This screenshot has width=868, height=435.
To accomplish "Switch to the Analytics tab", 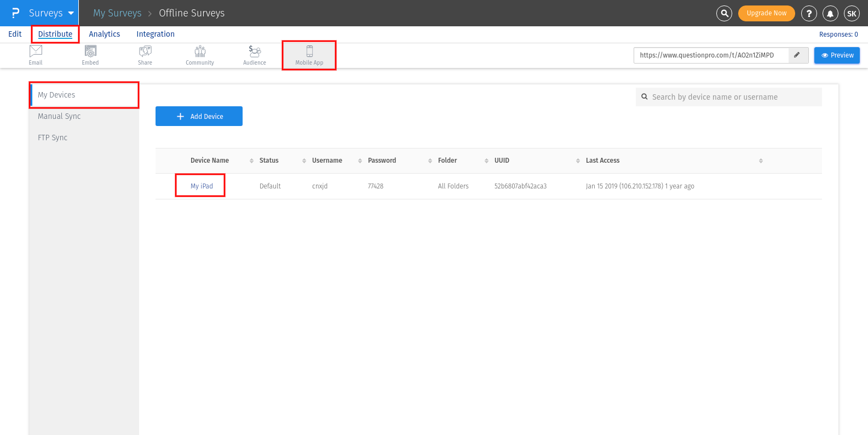I will click(x=105, y=34).
